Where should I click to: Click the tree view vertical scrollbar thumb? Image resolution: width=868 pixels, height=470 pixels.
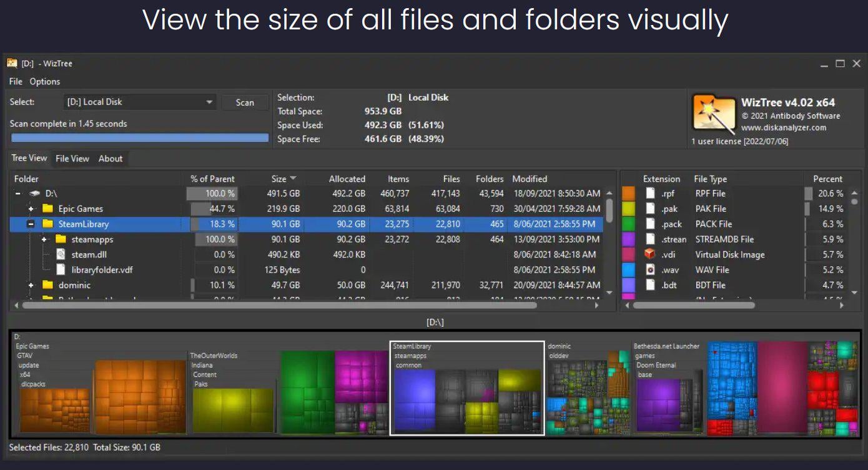(609, 210)
